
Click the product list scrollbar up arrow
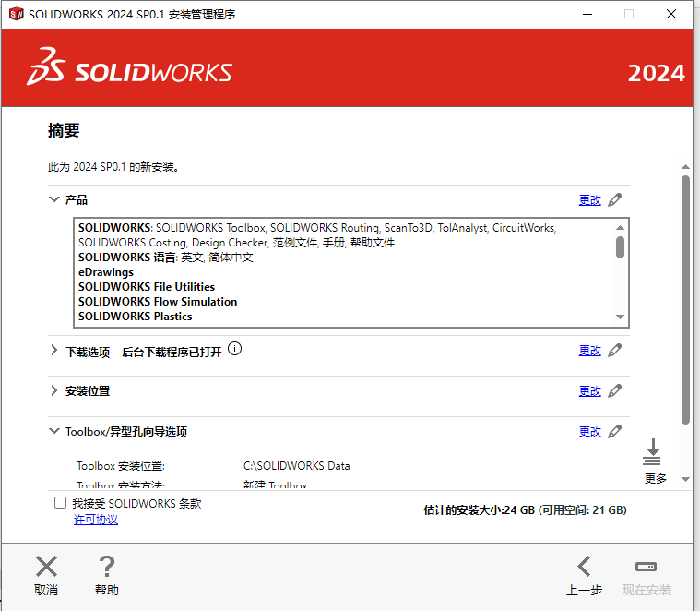(x=620, y=228)
